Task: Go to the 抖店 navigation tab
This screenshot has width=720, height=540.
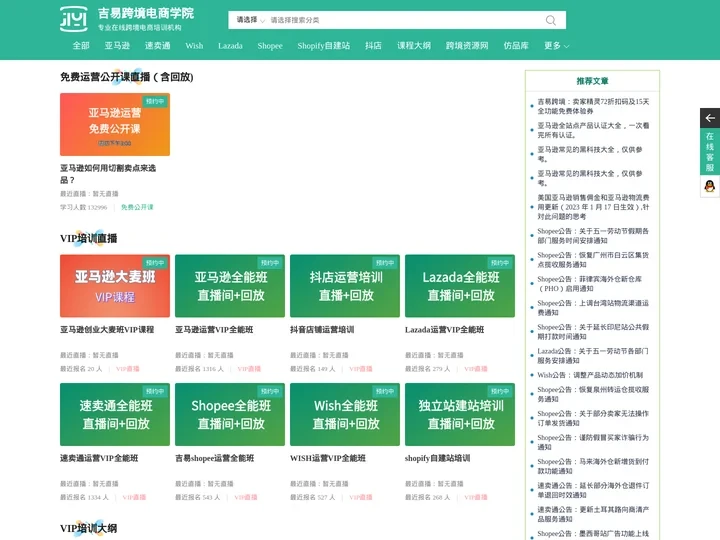Action: pos(373,45)
